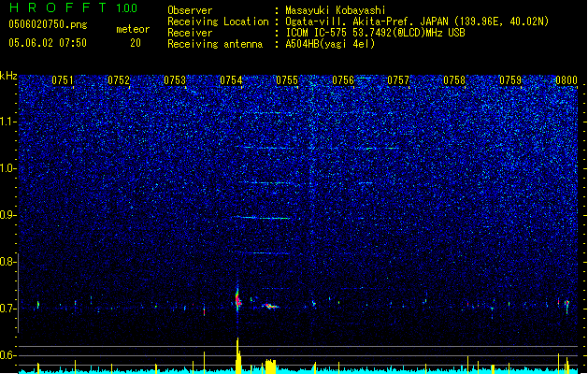Image resolution: width=588 pixels, height=374 pixels.
Task: Click the meteor label
Action: [133, 29]
